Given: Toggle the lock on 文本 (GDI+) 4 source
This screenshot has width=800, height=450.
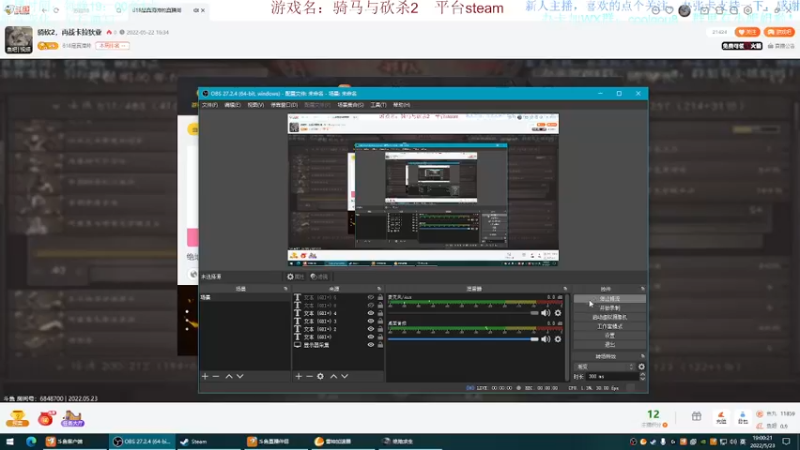Looking at the screenshot, I should pyautogui.click(x=380, y=313).
